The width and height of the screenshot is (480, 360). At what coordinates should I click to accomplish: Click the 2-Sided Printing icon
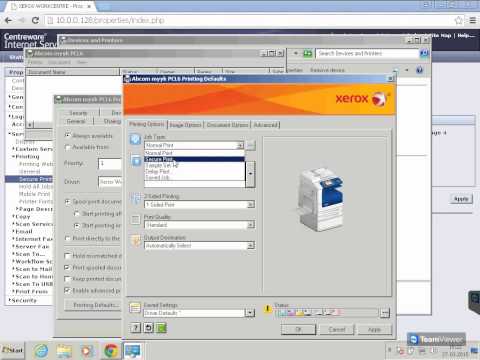tap(136, 199)
